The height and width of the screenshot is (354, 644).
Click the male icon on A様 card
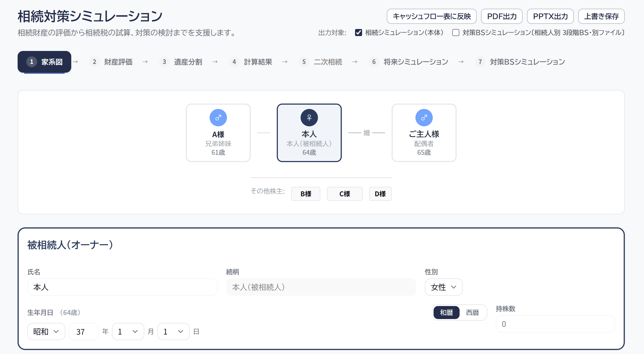(x=218, y=118)
